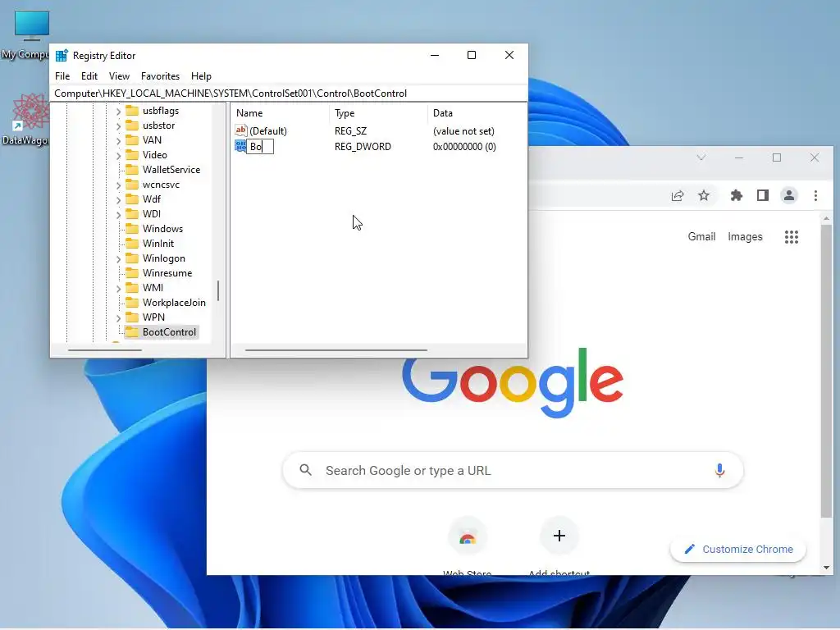Select the WMI key label
Image resolution: width=840 pixels, height=630 pixels.
pyautogui.click(x=153, y=288)
